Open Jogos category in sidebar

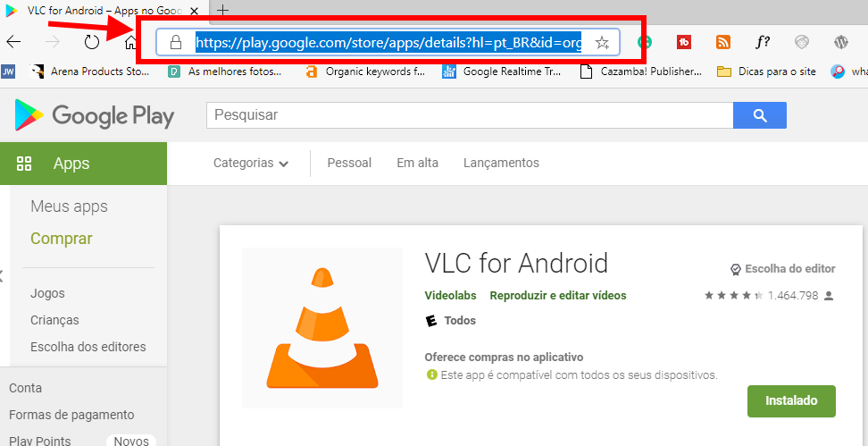tap(47, 293)
